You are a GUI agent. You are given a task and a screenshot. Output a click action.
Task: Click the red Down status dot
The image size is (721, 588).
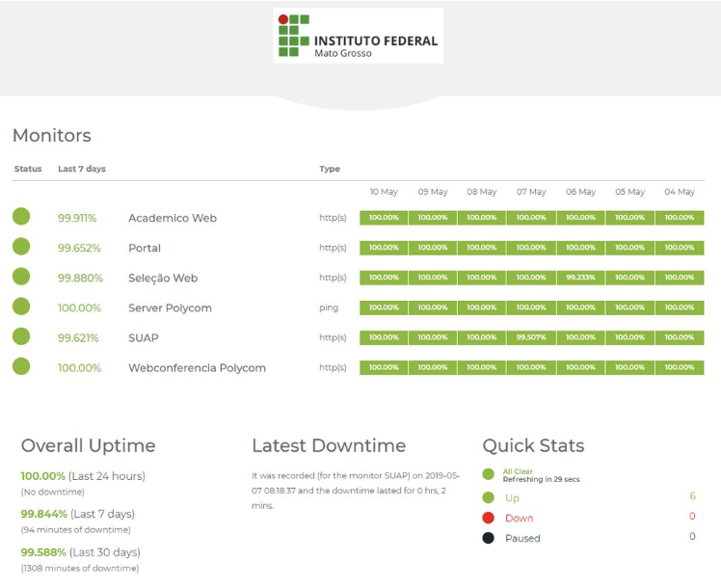tap(488, 518)
